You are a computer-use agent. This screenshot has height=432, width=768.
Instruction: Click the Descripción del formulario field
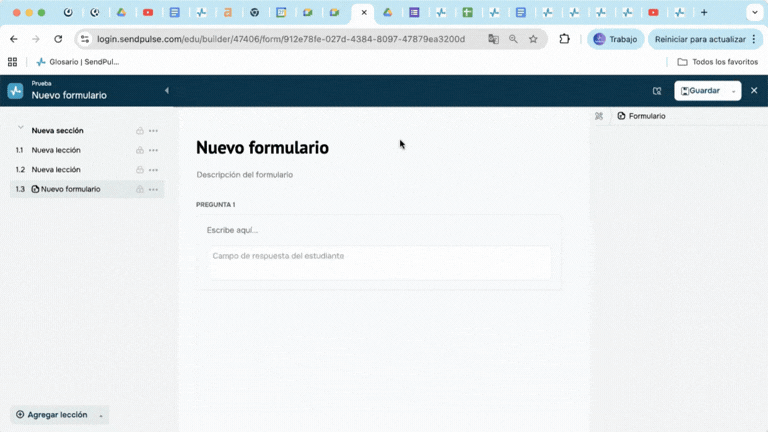point(244,175)
